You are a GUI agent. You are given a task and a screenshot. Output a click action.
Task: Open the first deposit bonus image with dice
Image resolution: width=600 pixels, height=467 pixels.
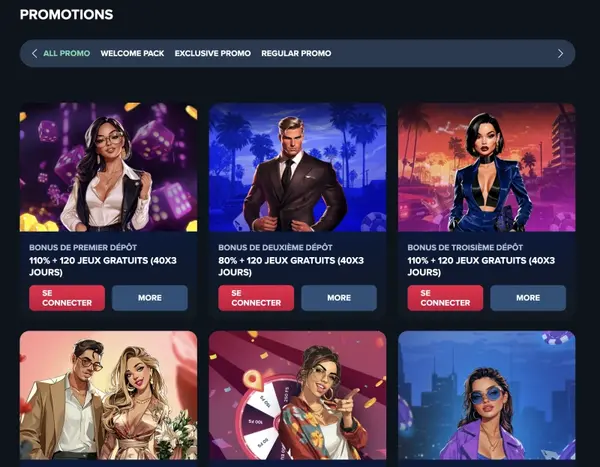coord(109,167)
